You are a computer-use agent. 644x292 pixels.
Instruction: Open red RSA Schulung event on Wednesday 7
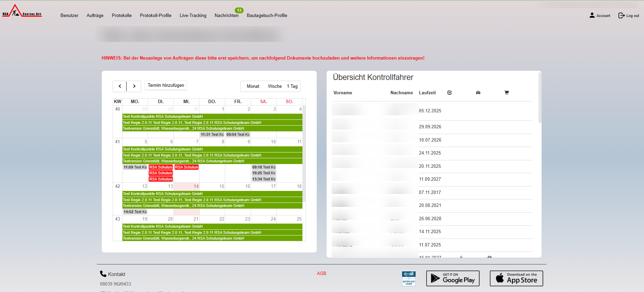186,167
